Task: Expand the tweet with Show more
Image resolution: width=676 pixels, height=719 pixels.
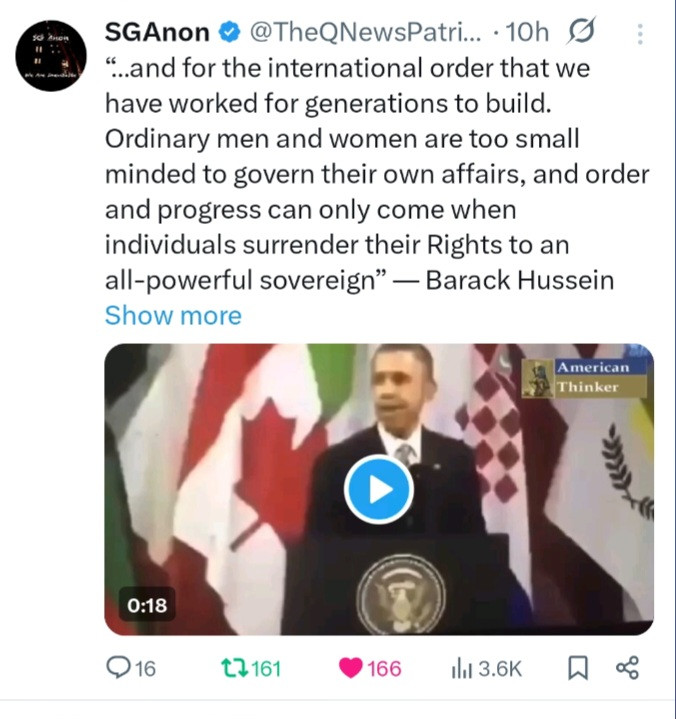Action: [173, 315]
